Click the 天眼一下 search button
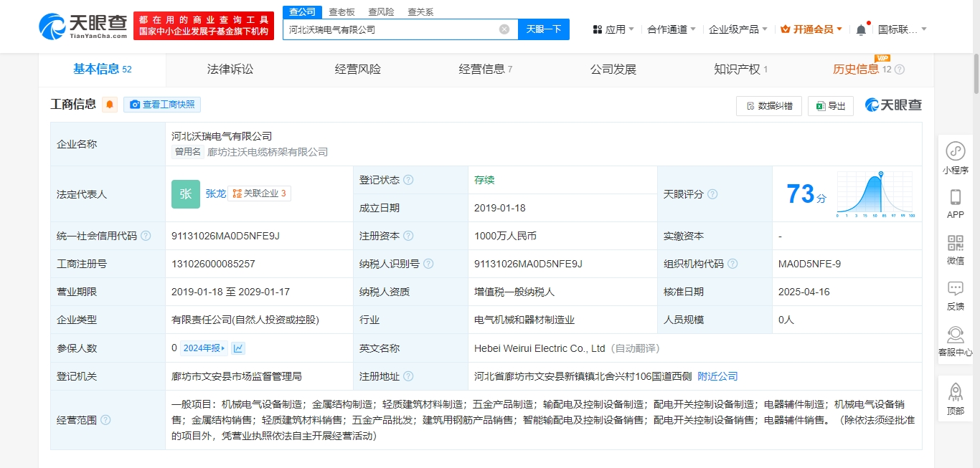Viewport: 980px width, 468px height. coord(544,29)
